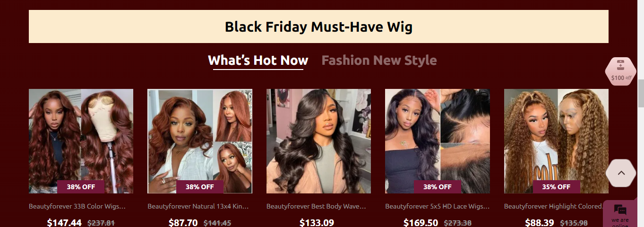The width and height of the screenshot is (644, 227).
Task: Click the back-to-top chevron button
Action: pos(621,173)
